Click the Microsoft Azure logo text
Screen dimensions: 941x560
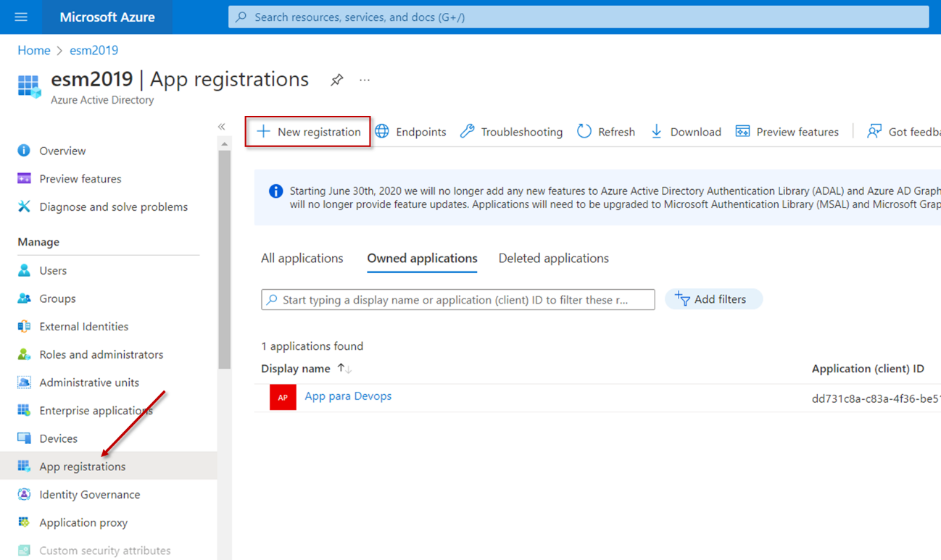pyautogui.click(x=107, y=17)
